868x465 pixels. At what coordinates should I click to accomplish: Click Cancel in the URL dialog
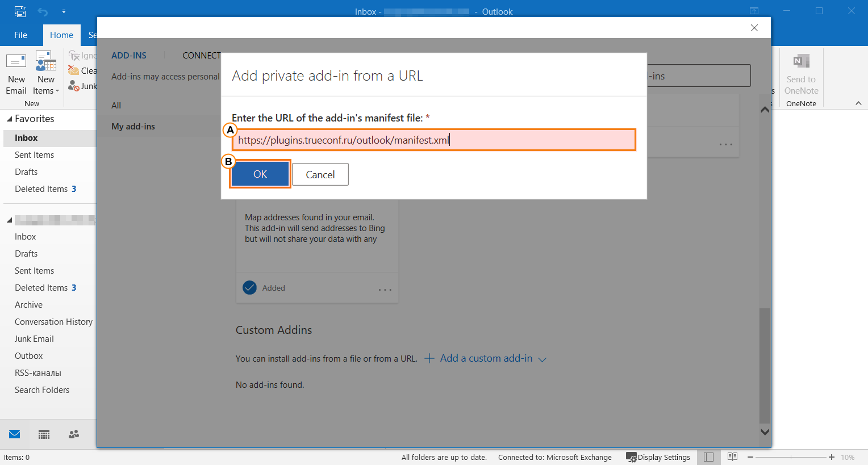[x=320, y=174]
